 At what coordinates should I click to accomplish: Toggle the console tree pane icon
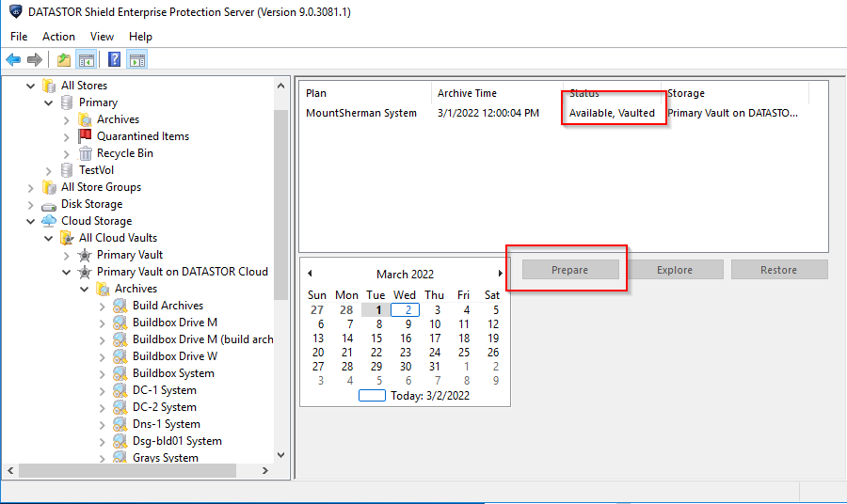[x=87, y=60]
